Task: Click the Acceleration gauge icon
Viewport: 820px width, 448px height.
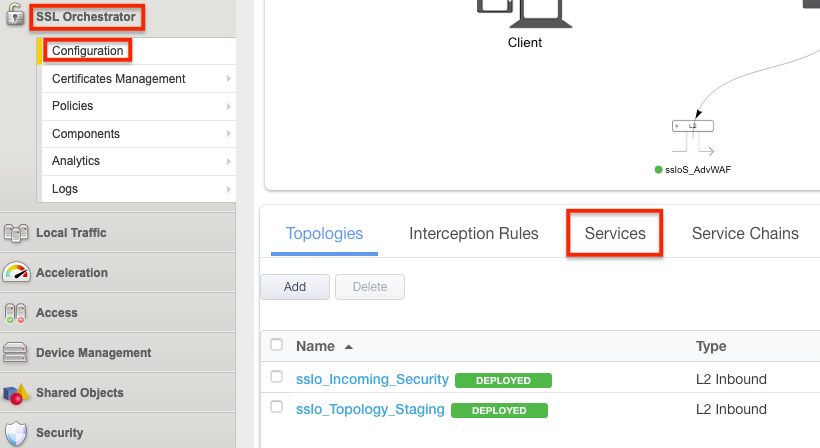Action: click(16, 273)
